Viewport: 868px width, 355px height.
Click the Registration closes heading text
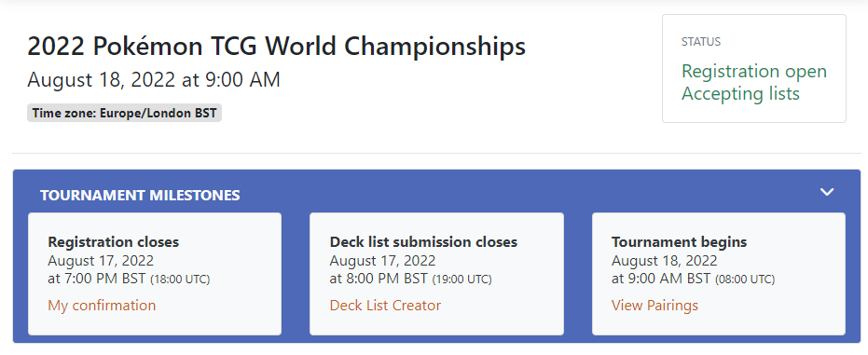114,242
